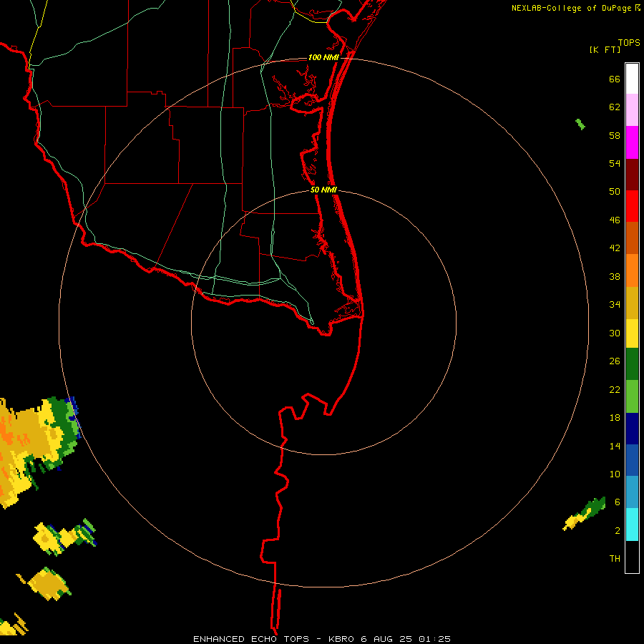
Task: Select the dark red maroon legend swatch
Action: coord(632,174)
